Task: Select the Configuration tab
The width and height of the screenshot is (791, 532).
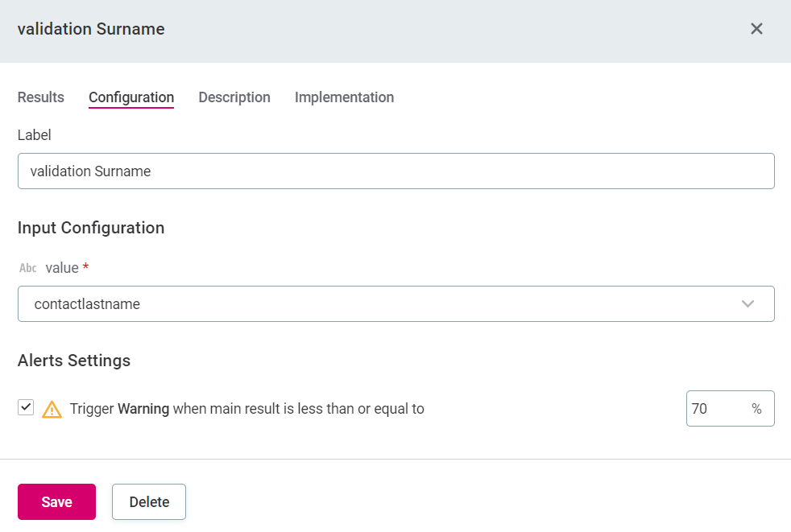Action: point(131,97)
